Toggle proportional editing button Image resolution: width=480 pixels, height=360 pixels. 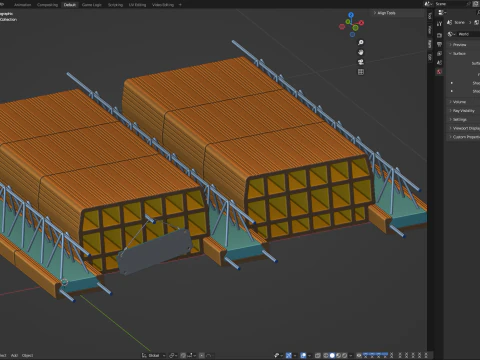click(x=202, y=355)
